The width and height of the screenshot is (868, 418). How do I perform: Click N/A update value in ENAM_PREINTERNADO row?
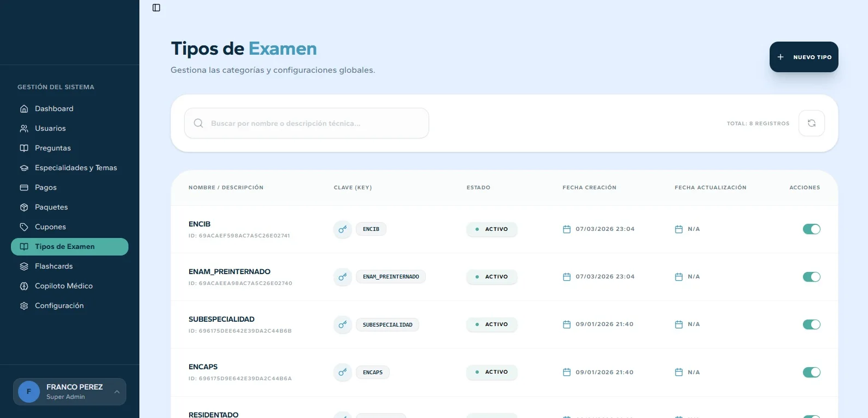(694, 277)
